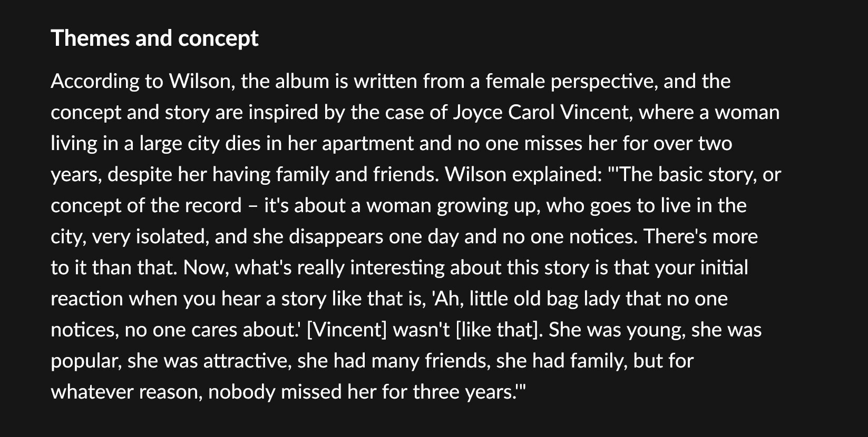This screenshot has height=437, width=868.
Task: Click the bracketed word "[Vincent]"
Action: pyautogui.click(x=347, y=330)
